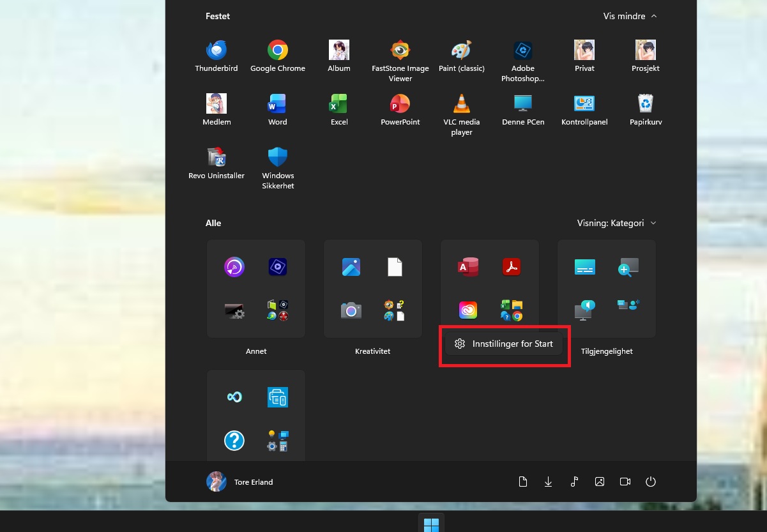Image resolution: width=767 pixels, height=532 pixels.
Task: Open the Music folder shortcut
Action: click(x=574, y=482)
